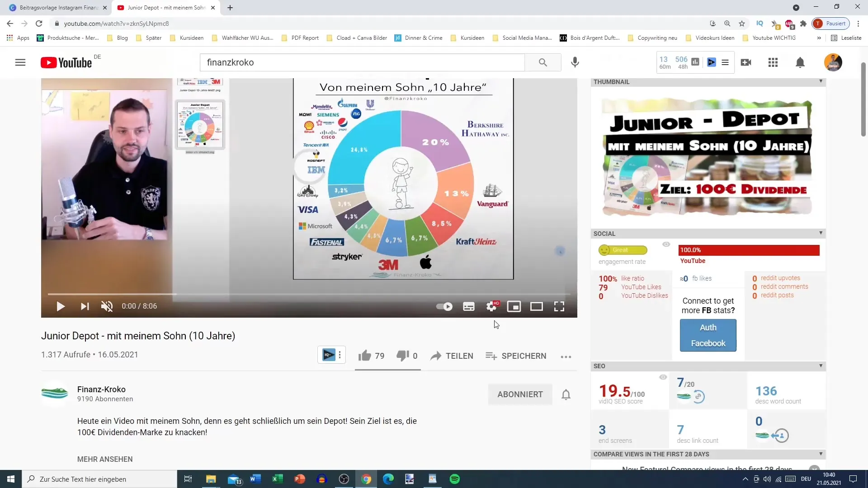868x488 pixels.
Task: Open account avatar menu
Action: pyautogui.click(x=833, y=62)
